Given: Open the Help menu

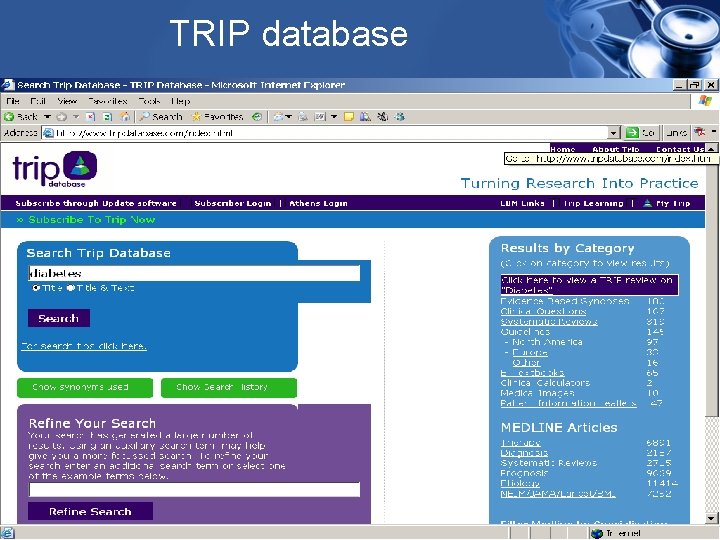Looking at the screenshot, I should [x=180, y=101].
